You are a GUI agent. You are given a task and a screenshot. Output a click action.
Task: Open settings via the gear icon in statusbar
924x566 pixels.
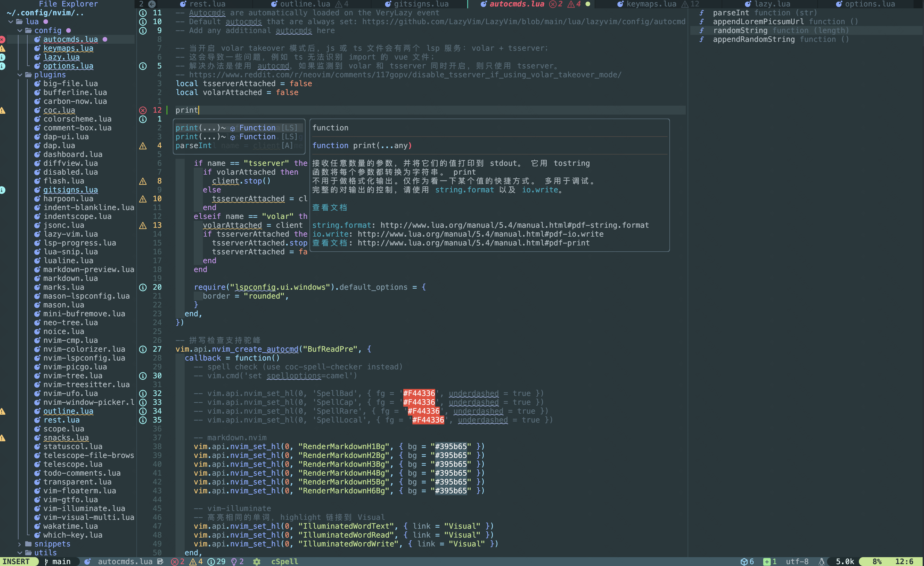(257, 561)
